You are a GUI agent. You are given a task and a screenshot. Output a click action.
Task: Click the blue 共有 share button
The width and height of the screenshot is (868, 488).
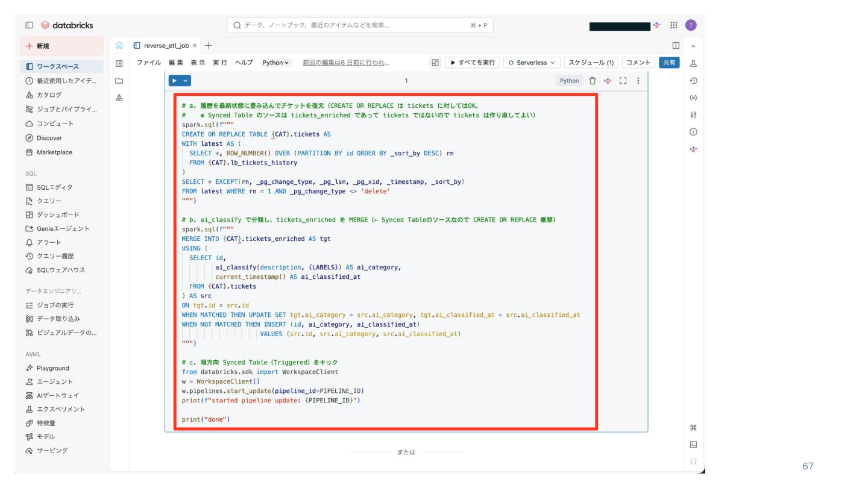(x=669, y=63)
